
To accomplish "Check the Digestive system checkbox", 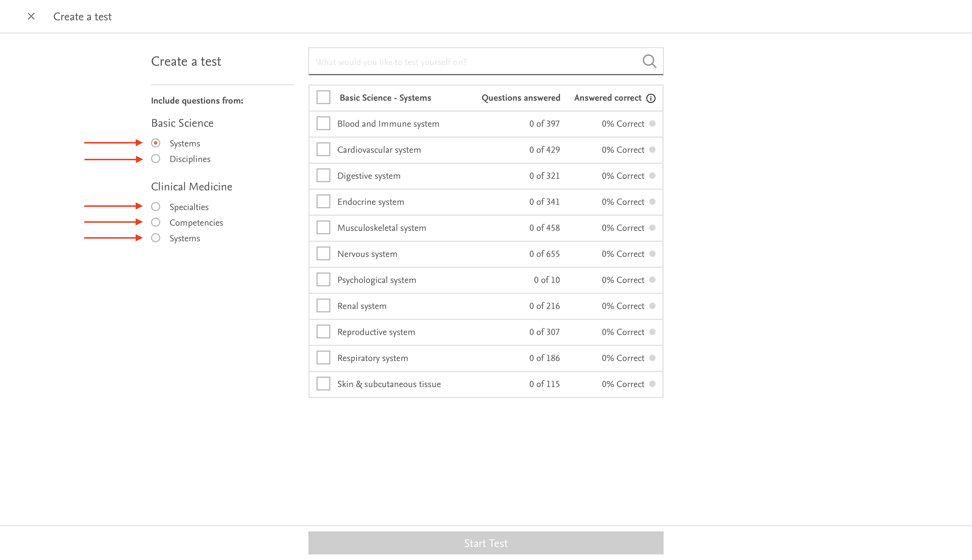I will click(323, 176).
